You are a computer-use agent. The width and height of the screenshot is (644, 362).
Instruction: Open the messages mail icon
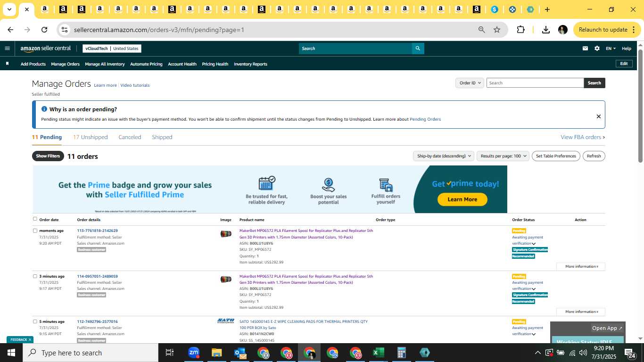click(585, 49)
